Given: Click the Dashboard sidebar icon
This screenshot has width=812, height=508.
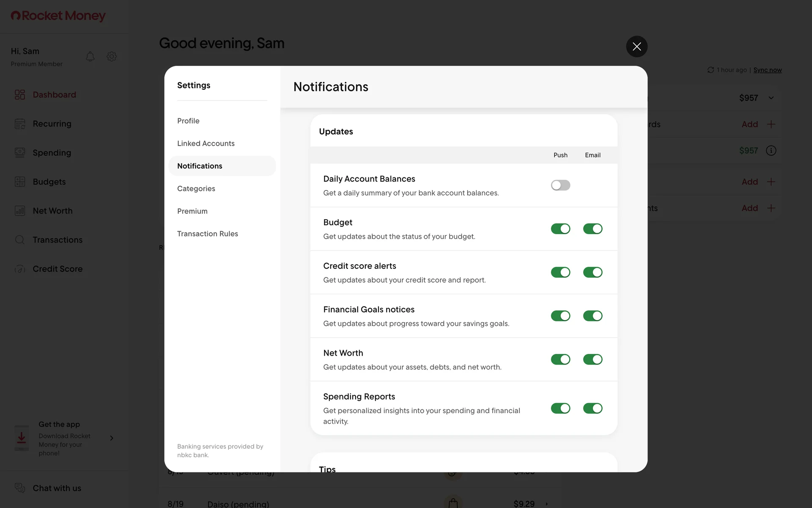Looking at the screenshot, I should pos(20,94).
